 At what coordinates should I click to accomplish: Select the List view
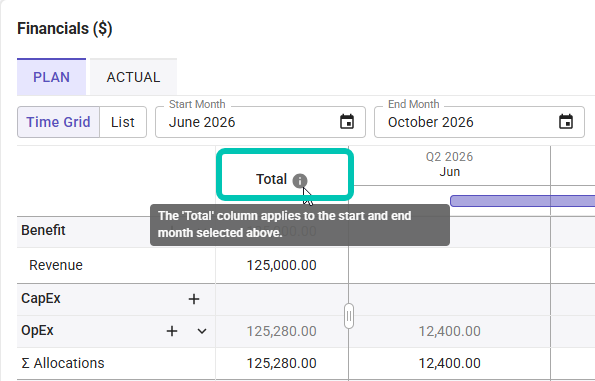[123, 122]
